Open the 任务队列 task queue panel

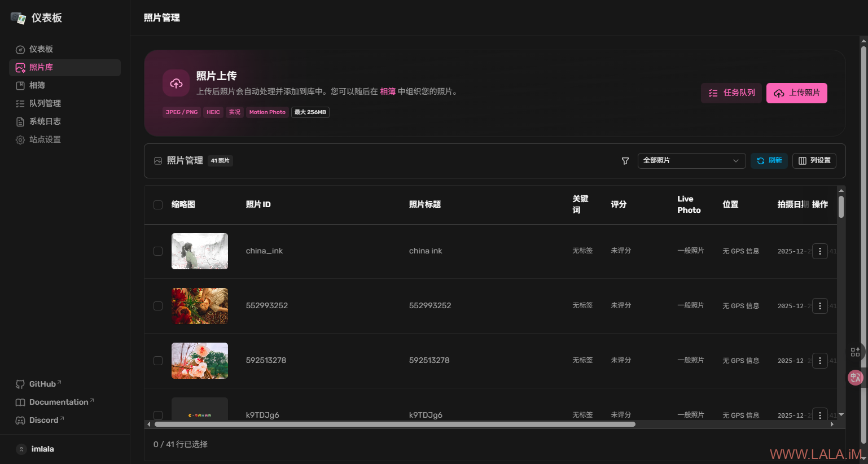[731, 93]
